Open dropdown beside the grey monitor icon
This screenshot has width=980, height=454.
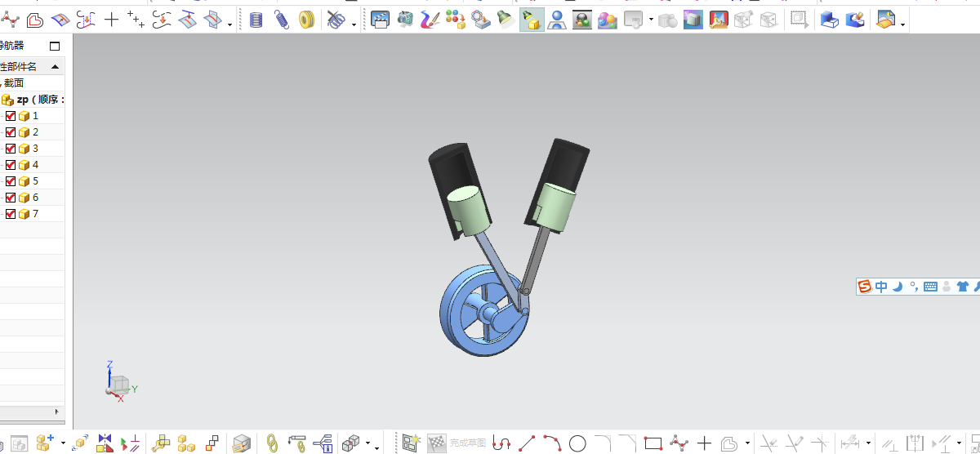pyautogui.click(x=651, y=20)
